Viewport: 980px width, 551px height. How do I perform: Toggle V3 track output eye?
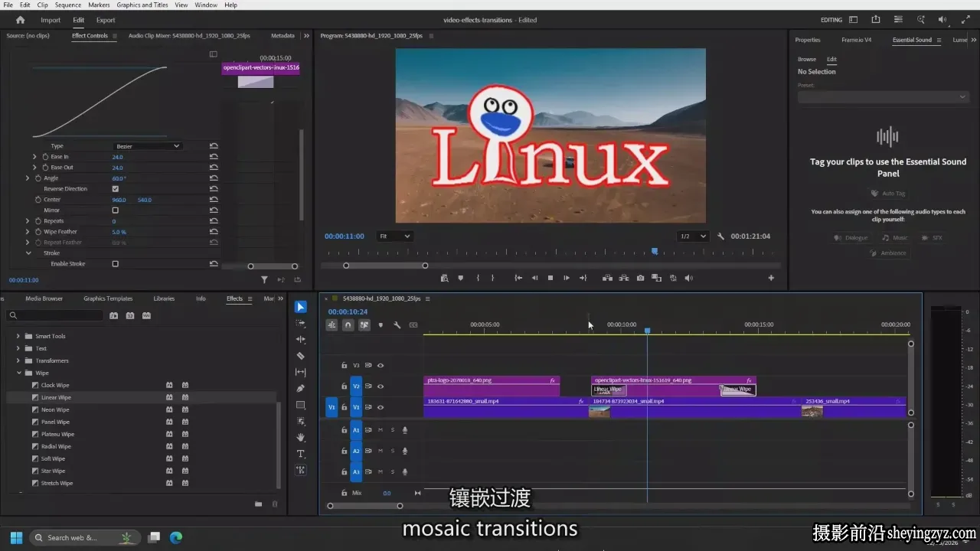click(x=380, y=366)
